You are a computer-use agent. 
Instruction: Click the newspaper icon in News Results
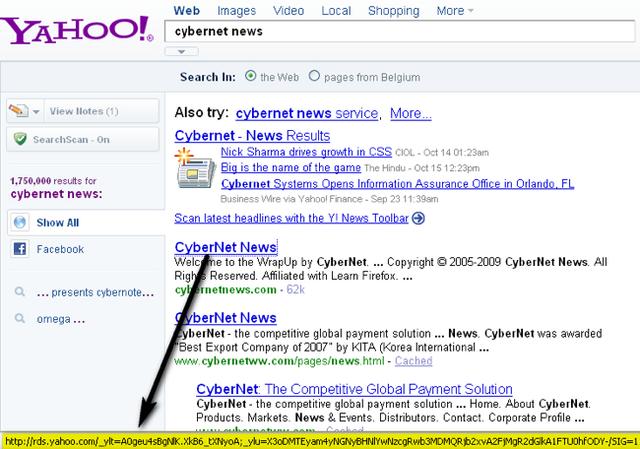pos(195,168)
